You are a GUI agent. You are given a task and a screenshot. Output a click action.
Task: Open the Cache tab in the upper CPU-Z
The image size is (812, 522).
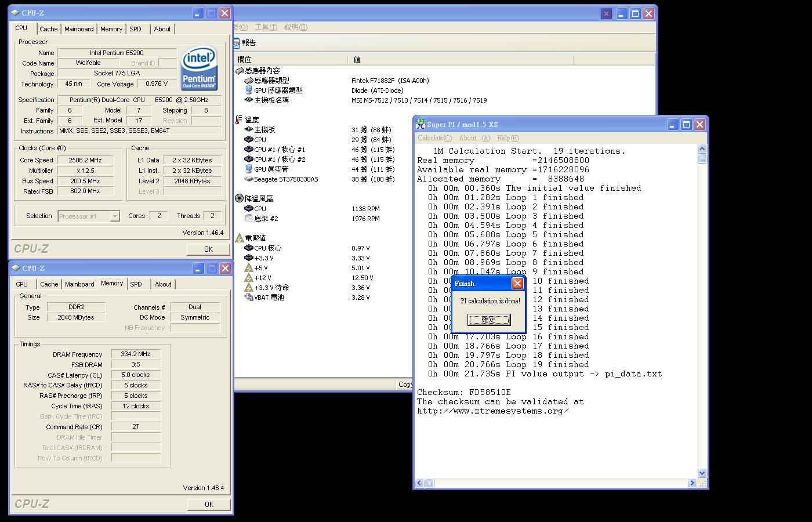click(49, 29)
